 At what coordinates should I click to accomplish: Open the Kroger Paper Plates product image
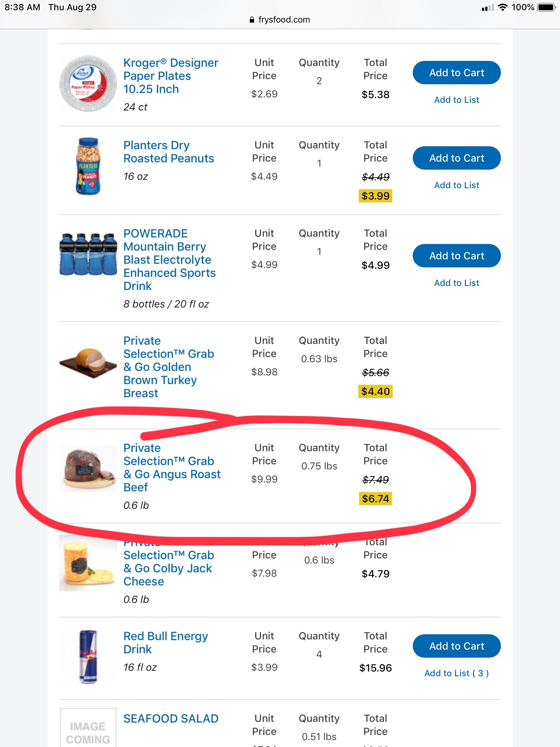88,84
